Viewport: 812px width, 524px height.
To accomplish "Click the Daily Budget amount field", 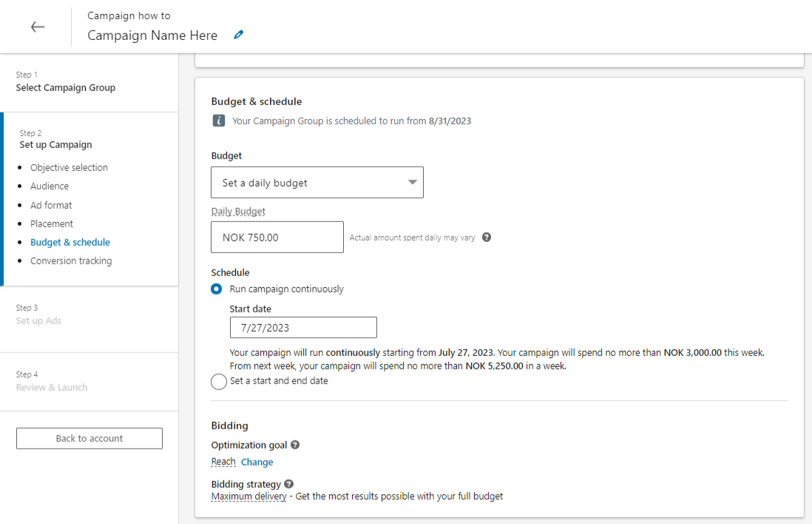I will 277,237.
